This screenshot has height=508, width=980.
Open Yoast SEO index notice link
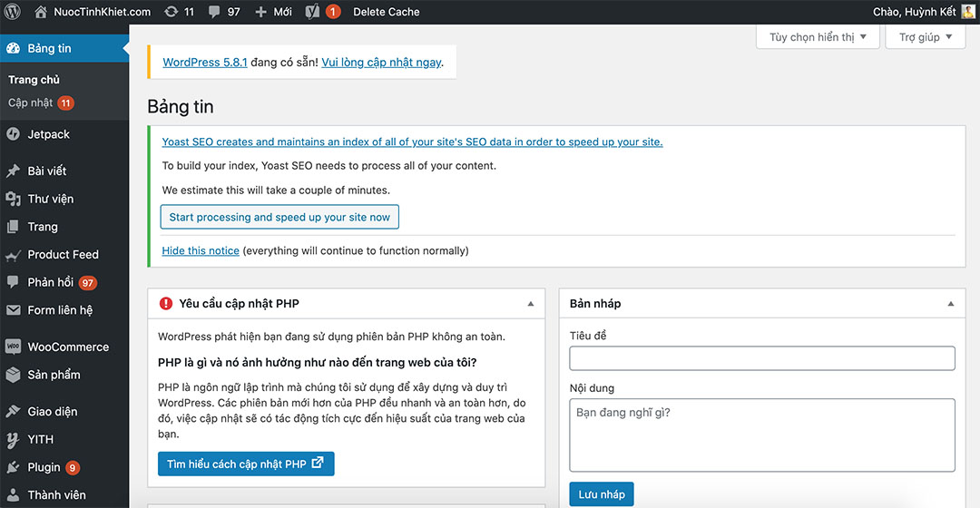(x=413, y=142)
